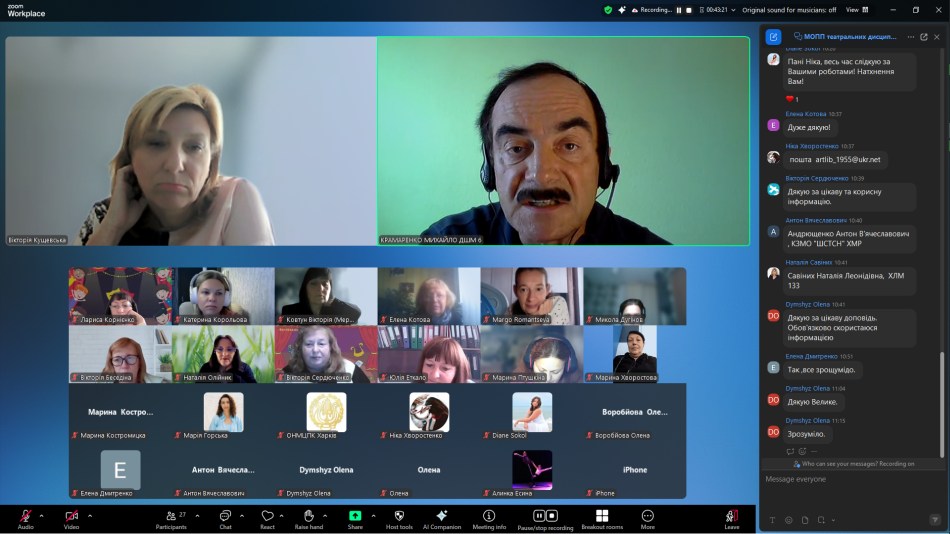Image resolution: width=950 pixels, height=534 pixels.
Task: Open the More options menu in toolbar
Action: (648, 518)
